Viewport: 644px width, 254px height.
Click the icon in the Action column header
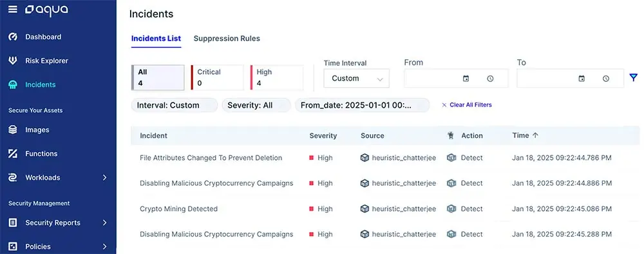coord(451,135)
